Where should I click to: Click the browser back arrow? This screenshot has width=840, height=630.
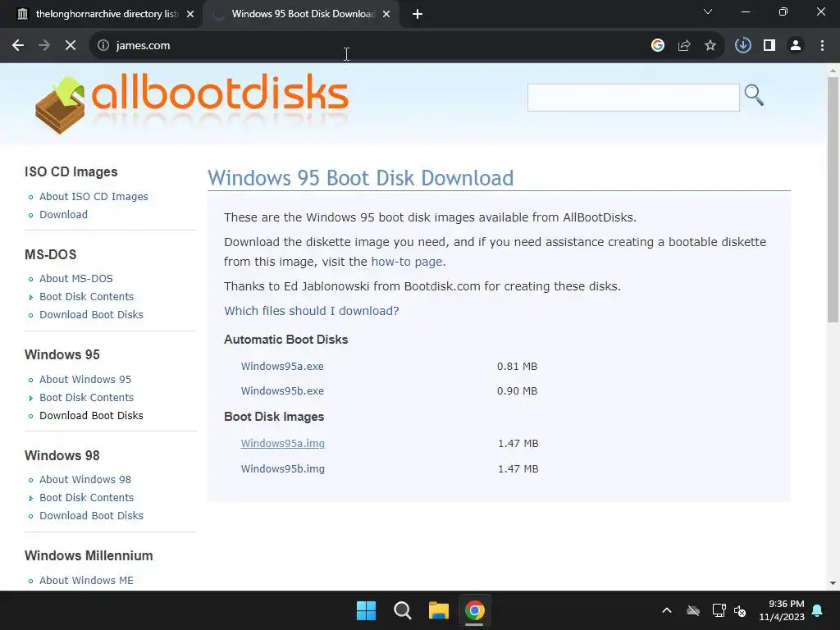tap(18, 46)
